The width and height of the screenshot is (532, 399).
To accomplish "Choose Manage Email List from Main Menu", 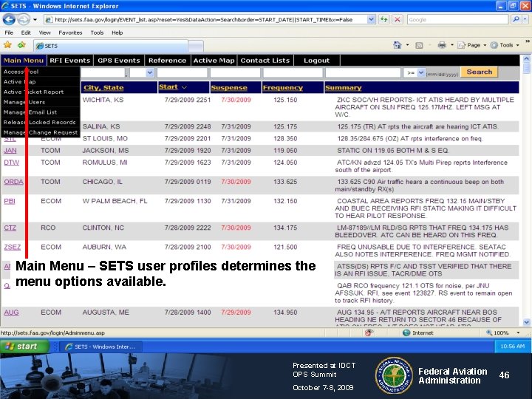I will (x=41, y=112).
